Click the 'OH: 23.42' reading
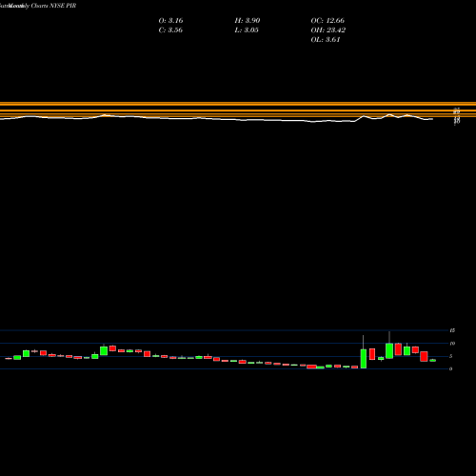Screen dimensions: 476x476 tap(328, 30)
